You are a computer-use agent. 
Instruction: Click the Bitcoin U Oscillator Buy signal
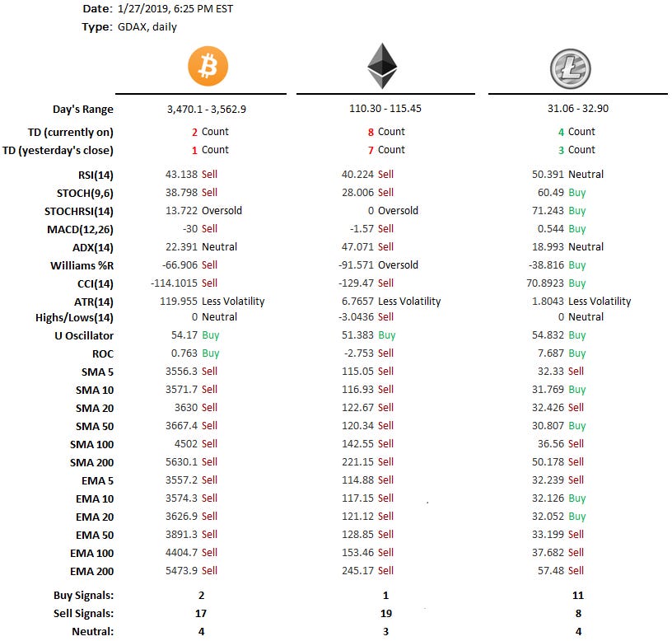211,335
